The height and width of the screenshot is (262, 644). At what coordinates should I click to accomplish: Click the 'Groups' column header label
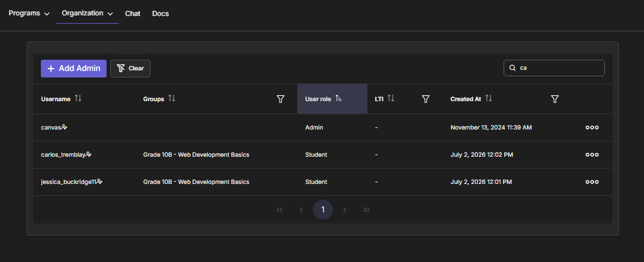(x=153, y=99)
